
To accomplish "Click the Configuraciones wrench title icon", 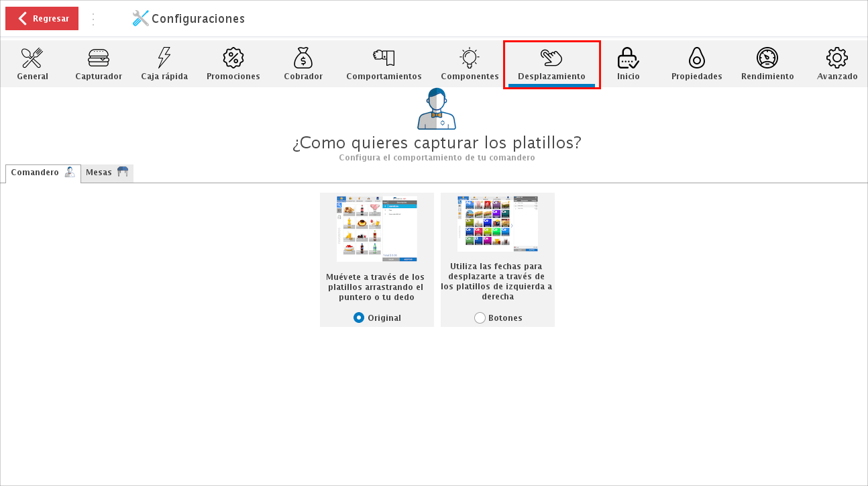I will coord(140,18).
